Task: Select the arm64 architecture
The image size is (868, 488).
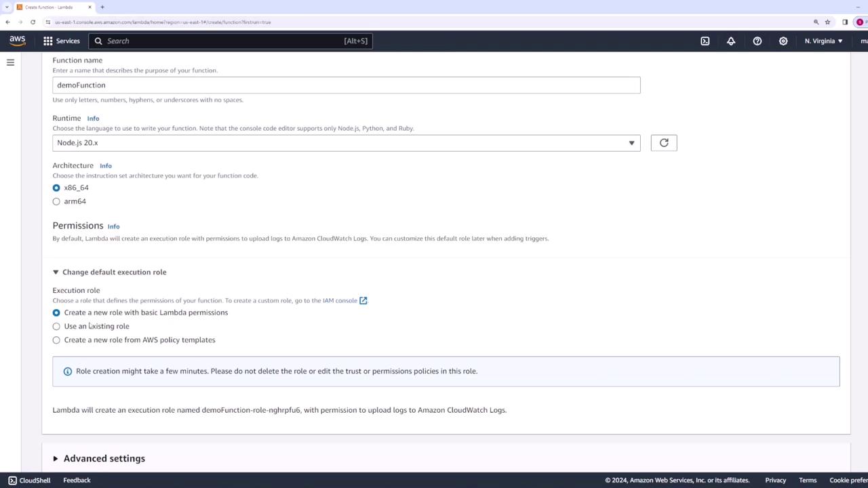Action: pyautogui.click(x=56, y=201)
